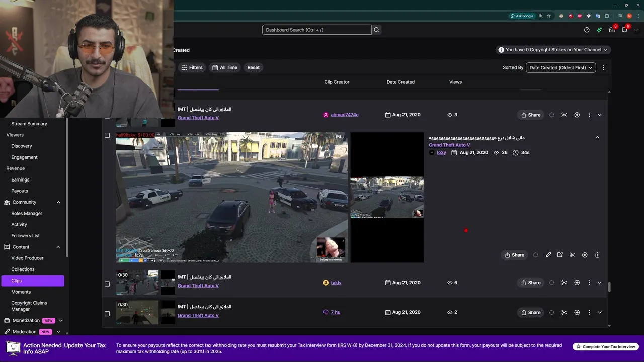
Task: Open three-dot menu on ahmad7474e clip row
Action: 590,115
